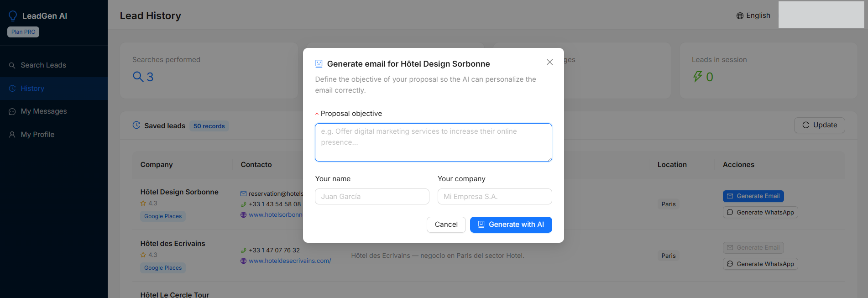
Task: Click the Searches performed count 3
Action: 150,77
